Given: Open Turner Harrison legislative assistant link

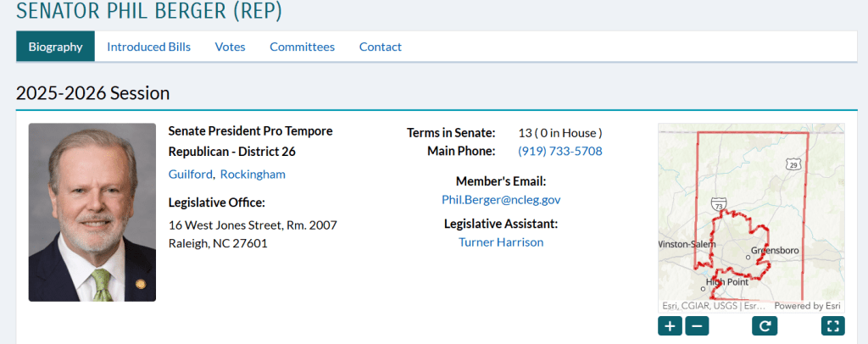Looking at the screenshot, I should [501, 241].
